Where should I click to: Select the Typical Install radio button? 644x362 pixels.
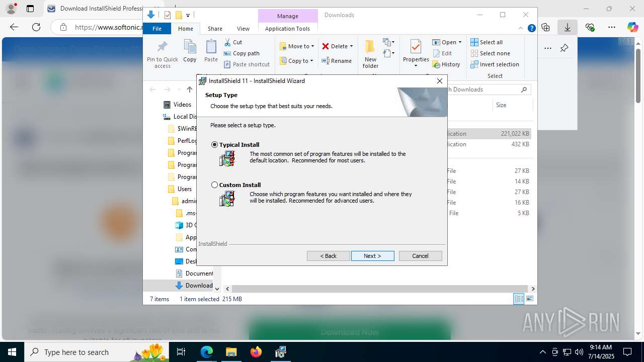click(x=215, y=145)
